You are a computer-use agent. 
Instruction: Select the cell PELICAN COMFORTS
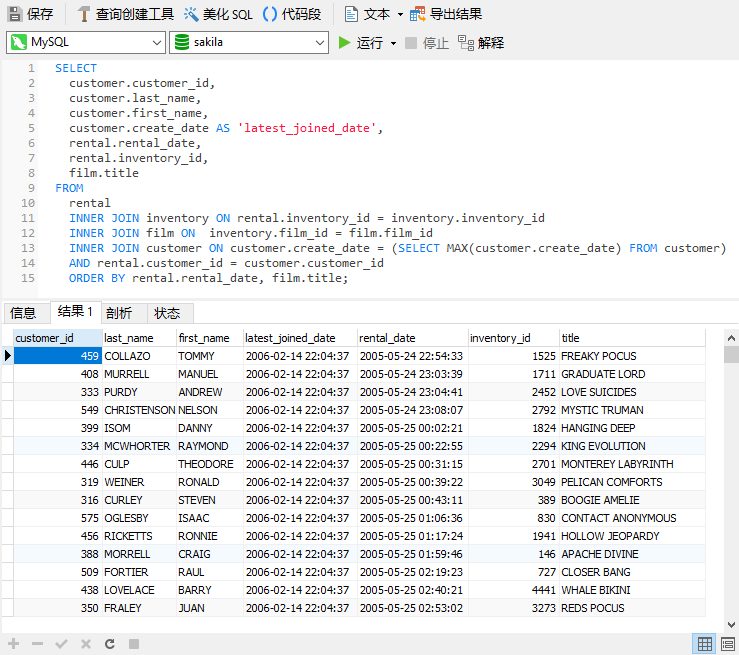[632, 482]
